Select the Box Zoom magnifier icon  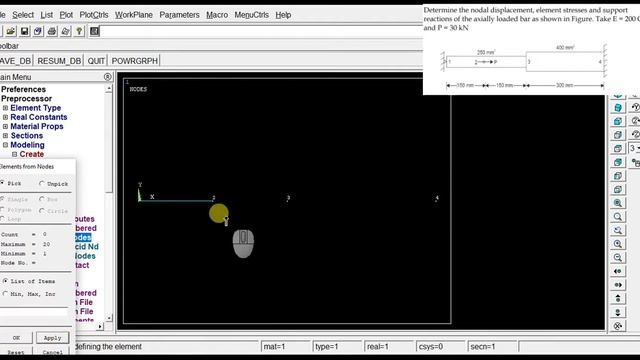[618, 217]
